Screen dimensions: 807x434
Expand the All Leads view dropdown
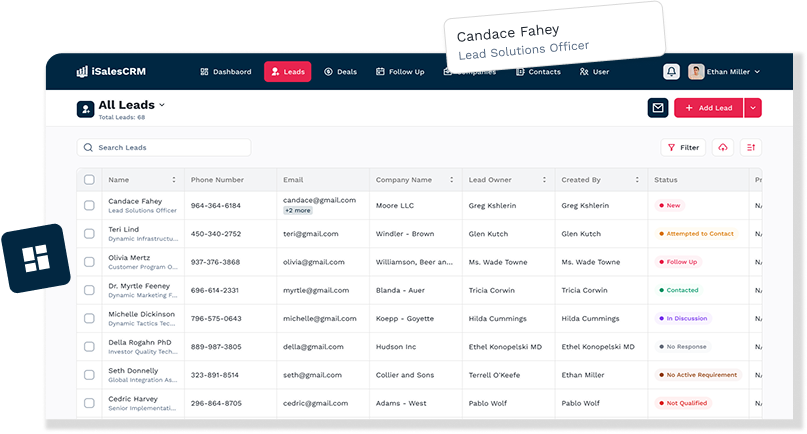pyautogui.click(x=162, y=105)
